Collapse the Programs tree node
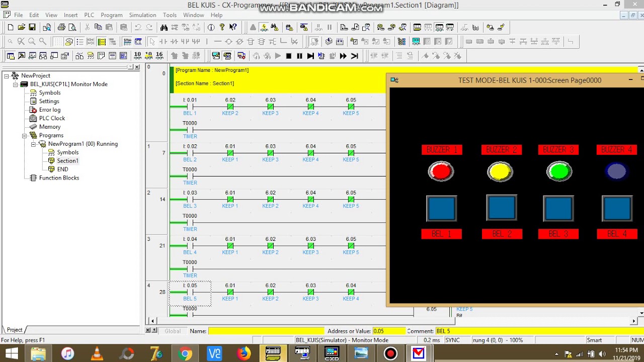The width and height of the screenshot is (644, 362). (x=24, y=135)
